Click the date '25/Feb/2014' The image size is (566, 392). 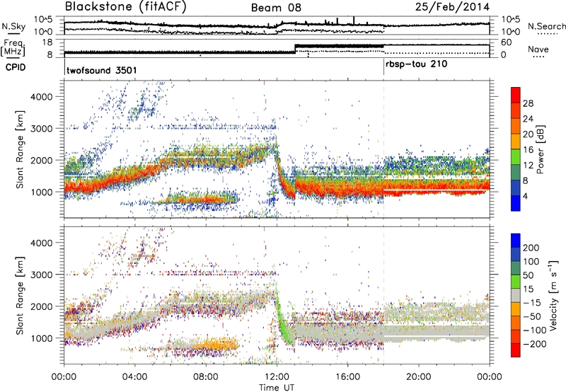(452, 7)
